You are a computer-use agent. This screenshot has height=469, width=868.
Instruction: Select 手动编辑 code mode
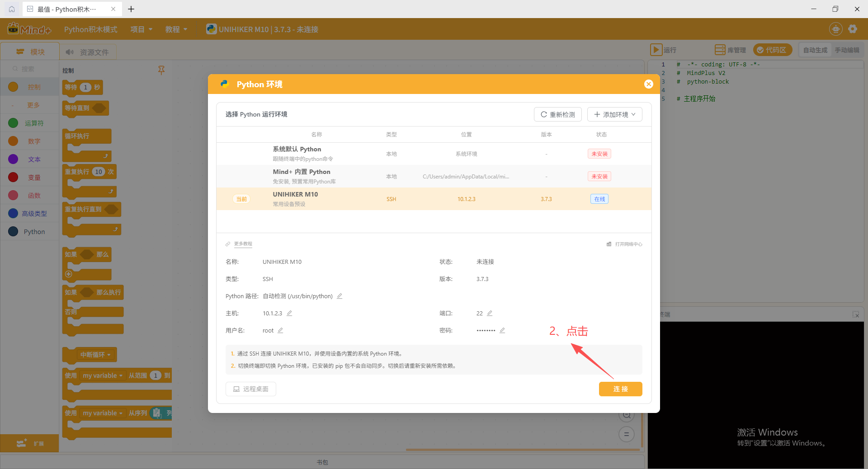[x=847, y=50]
